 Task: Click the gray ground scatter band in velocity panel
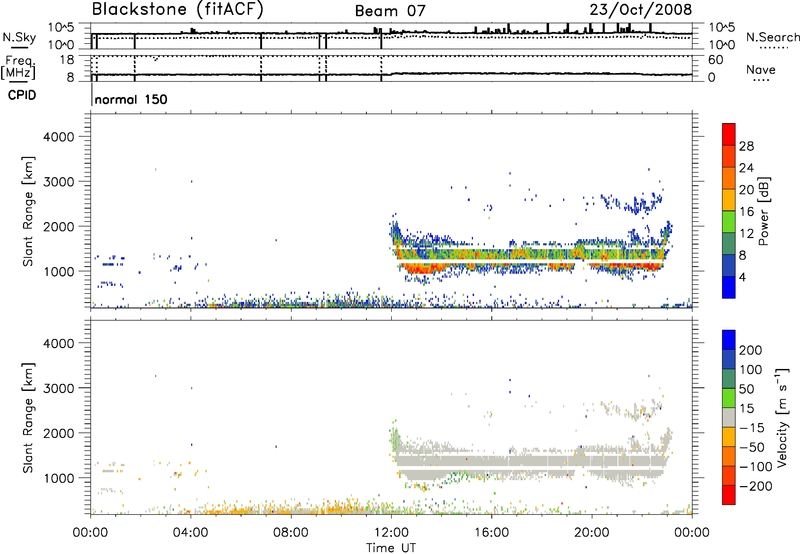pos(531,462)
